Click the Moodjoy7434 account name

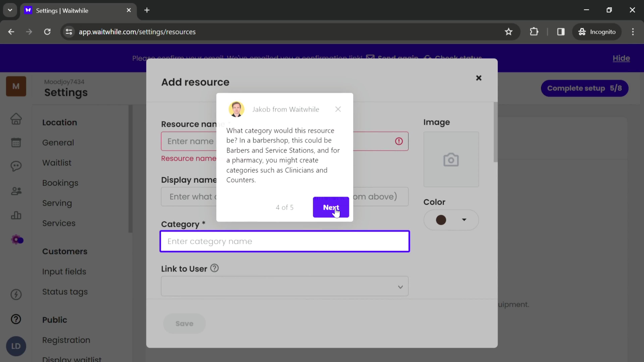pos(64,82)
